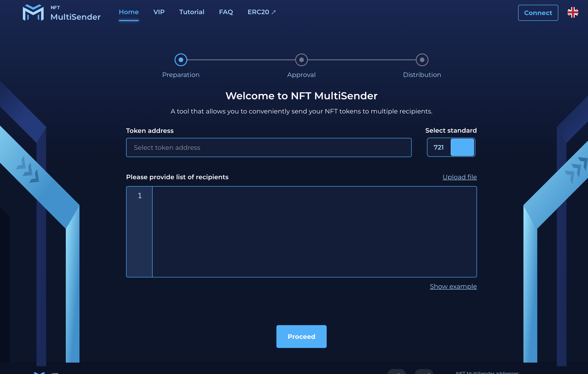Click the Upload file link
Image resolution: width=588 pixels, height=374 pixels.
pyautogui.click(x=460, y=177)
